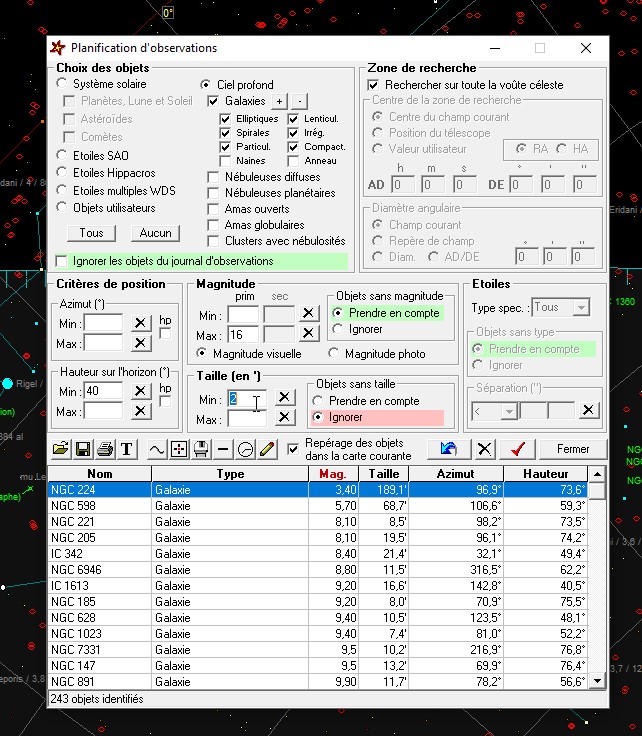Check the Amas globulaires box
The width and height of the screenshot is (642, 736).
click(x=213, y=225)
